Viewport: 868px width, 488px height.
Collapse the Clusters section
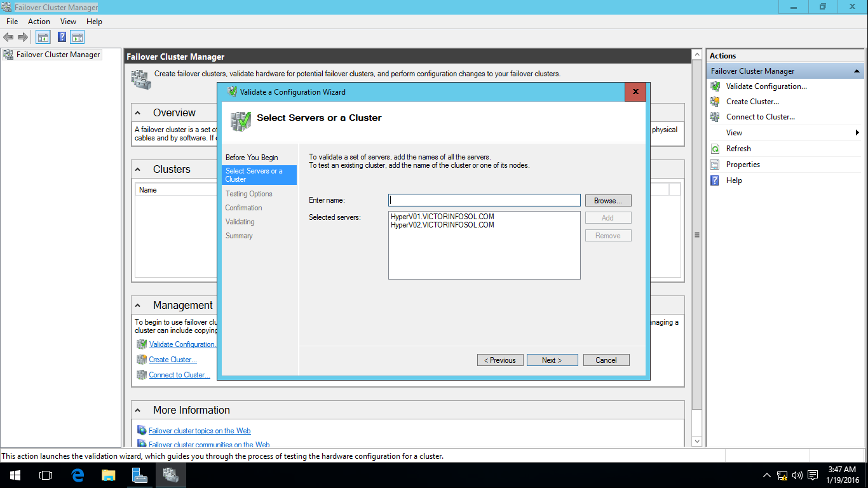pos(138,170)
